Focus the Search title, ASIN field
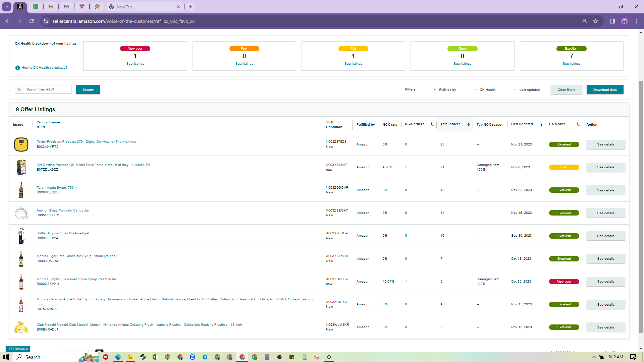644x362 pixels. (x=47, y=89)
